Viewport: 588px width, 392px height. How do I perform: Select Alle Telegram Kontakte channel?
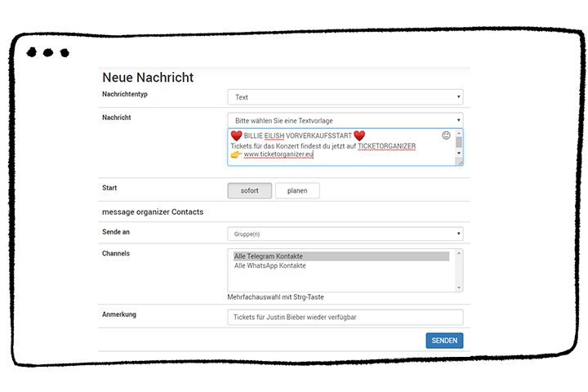pos(341,256)
